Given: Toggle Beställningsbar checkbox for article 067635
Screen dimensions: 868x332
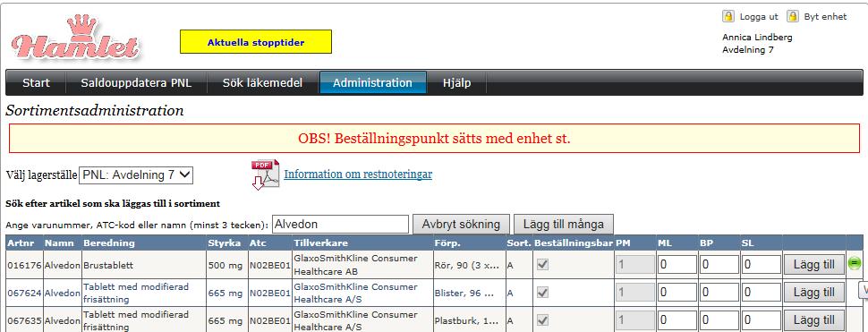Looking at the screenshot, I should click(x=542, y=319).
